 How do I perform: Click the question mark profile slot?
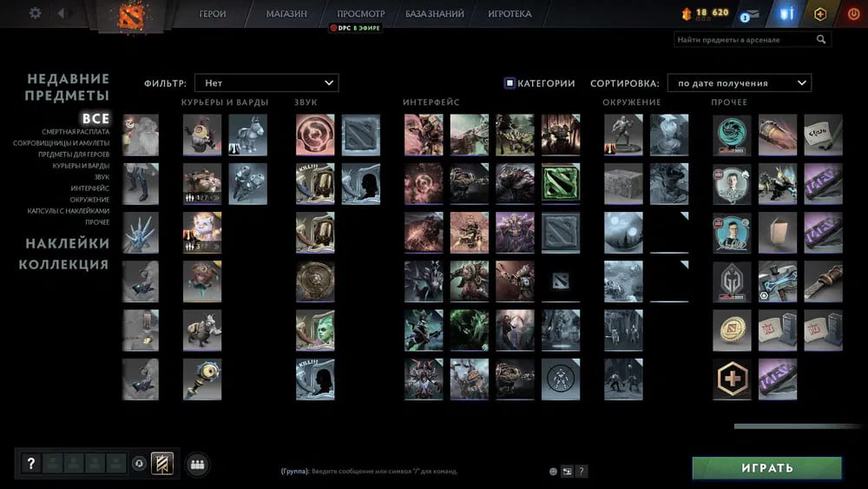coord(30,464)
